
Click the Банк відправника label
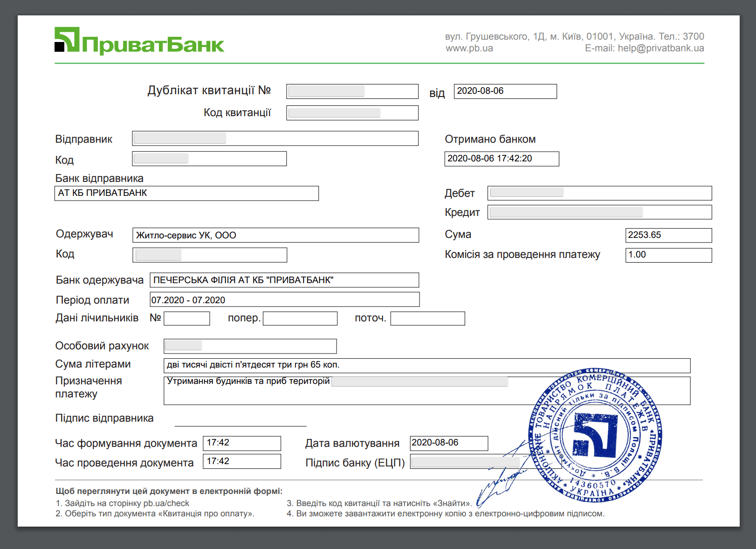(x=99, y=178)
